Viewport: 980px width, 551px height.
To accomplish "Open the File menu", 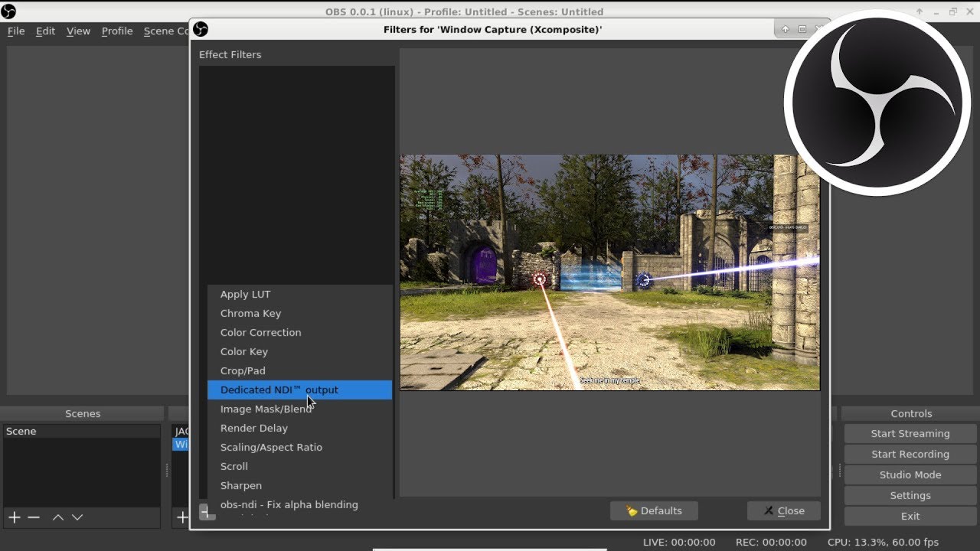I will click(x=16, y=31).
